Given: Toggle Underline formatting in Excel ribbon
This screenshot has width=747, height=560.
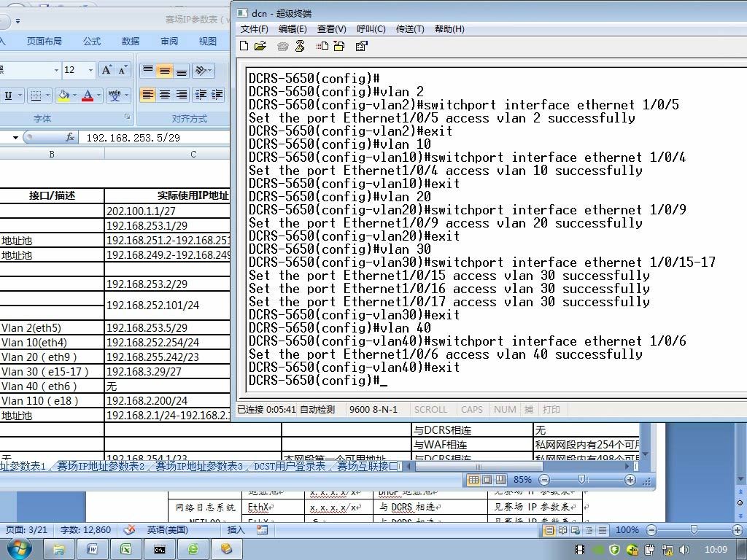Looking at the screenshot, I should tap(8, 96).
